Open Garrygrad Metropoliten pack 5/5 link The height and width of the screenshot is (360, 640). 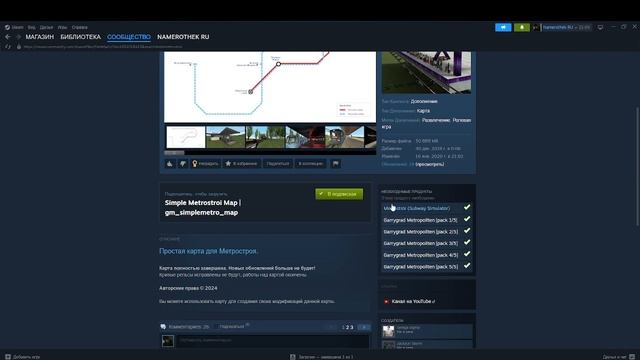420,267
